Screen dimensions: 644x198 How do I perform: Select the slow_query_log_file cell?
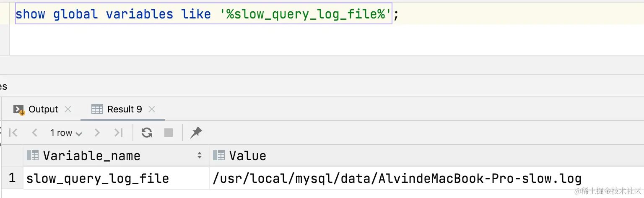tap(116, 179)
